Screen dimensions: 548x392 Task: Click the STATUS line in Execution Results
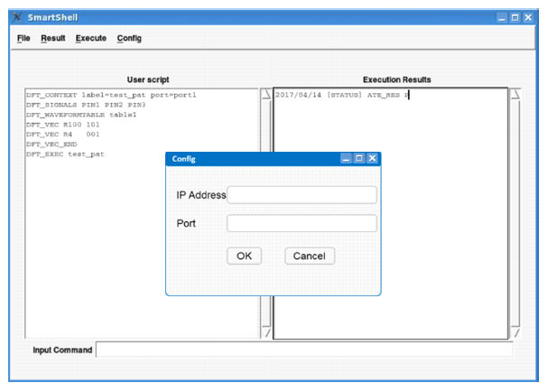(341, 95)
